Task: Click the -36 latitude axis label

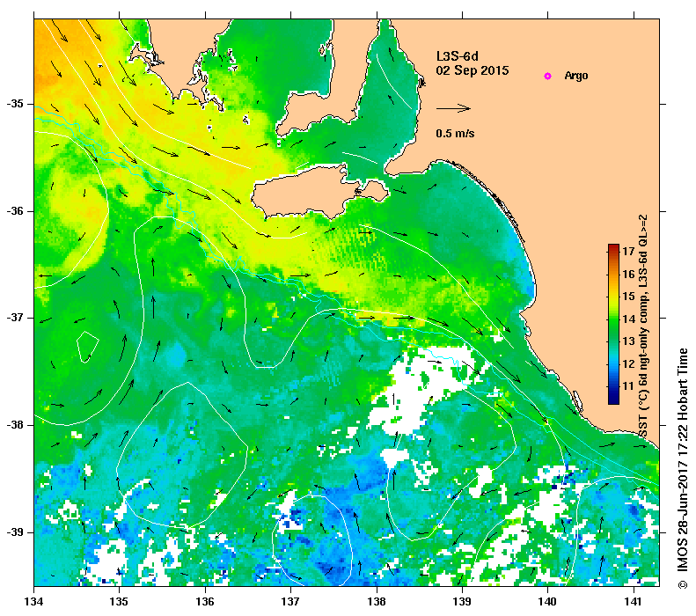Action: pos(15,211)
